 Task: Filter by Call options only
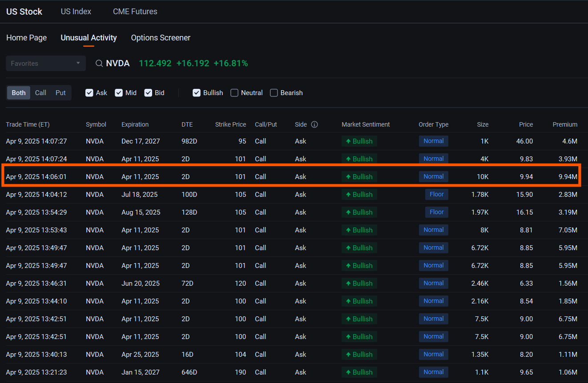click(x=40, y=93)
